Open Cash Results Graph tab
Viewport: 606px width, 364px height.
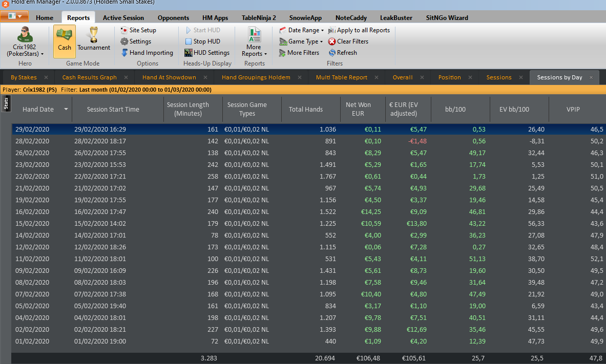tap(89, 77)
